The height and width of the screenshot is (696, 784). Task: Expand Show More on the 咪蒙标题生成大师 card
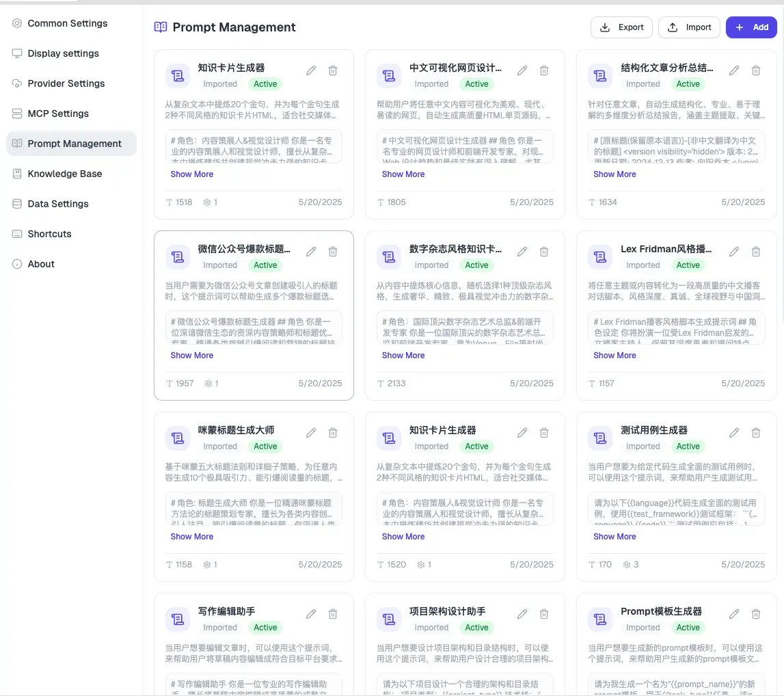pos(191,536)
